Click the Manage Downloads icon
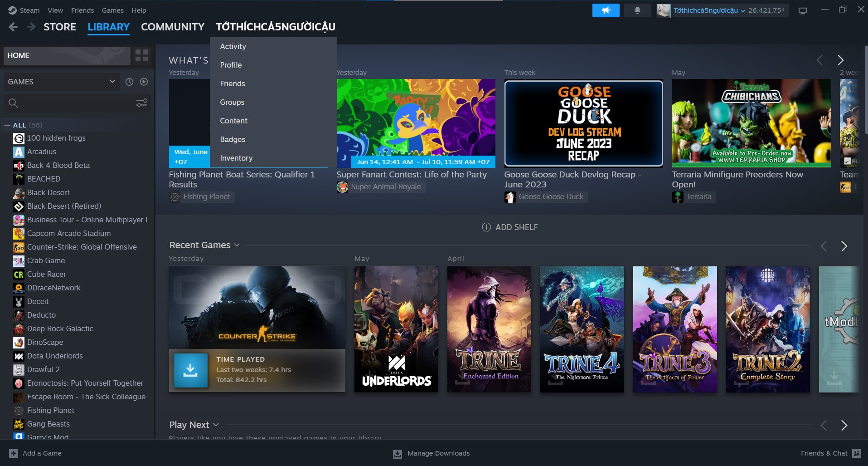Screen dimensions: 868x466 (x=398, y=454)
